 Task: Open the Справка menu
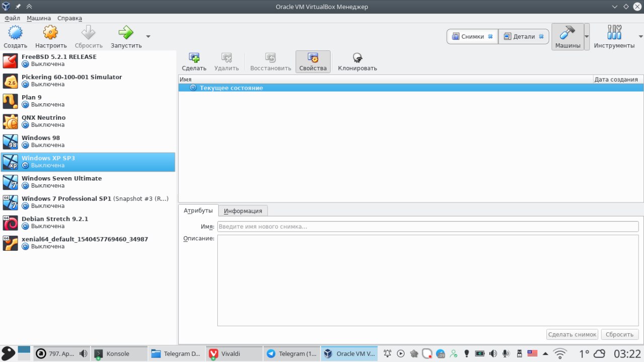pos(69,18)
